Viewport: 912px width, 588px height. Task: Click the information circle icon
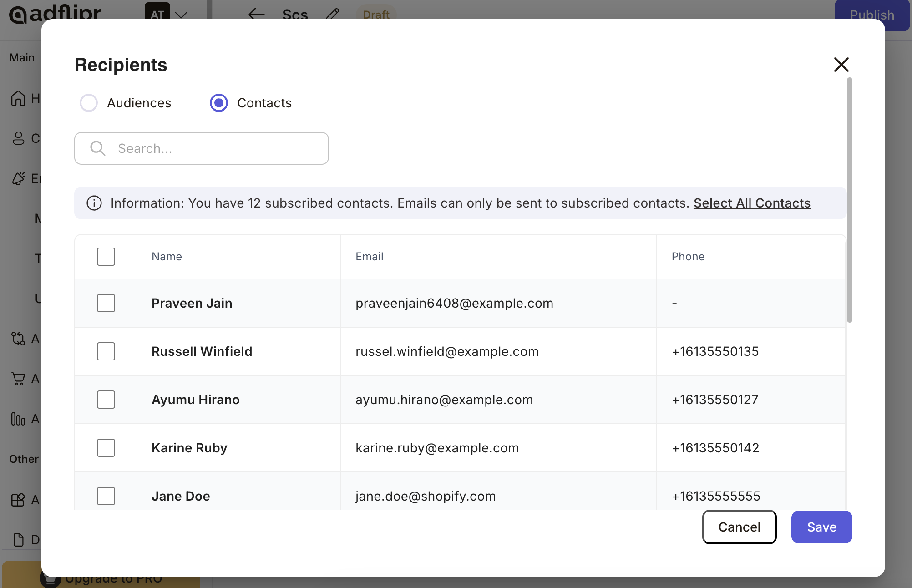pos(94,203)
